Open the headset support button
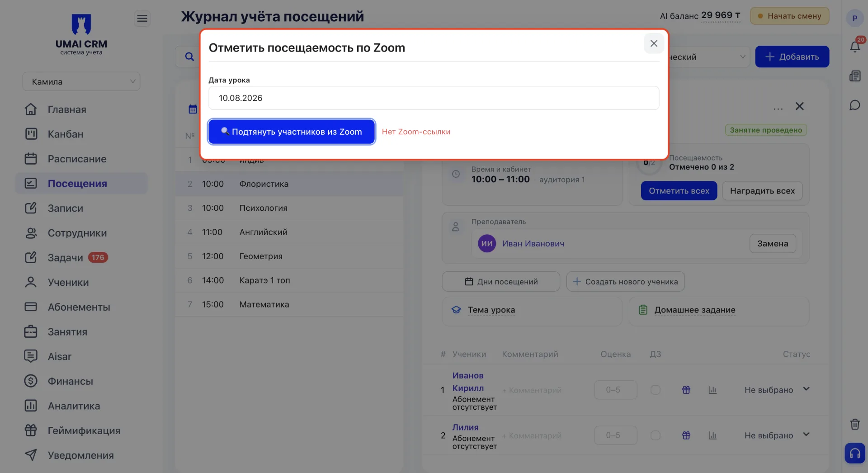The height and width of the screenshot is (473, 868). click(x=855, y=453)
